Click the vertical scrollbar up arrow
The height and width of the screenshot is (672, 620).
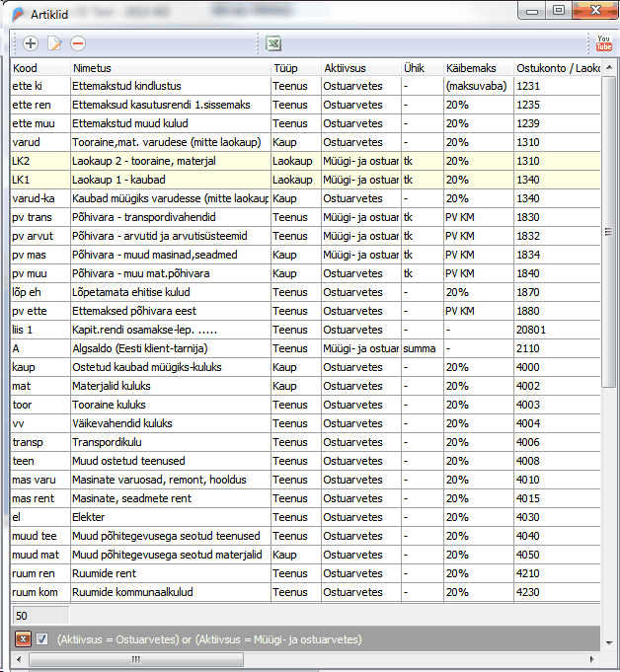609,68
